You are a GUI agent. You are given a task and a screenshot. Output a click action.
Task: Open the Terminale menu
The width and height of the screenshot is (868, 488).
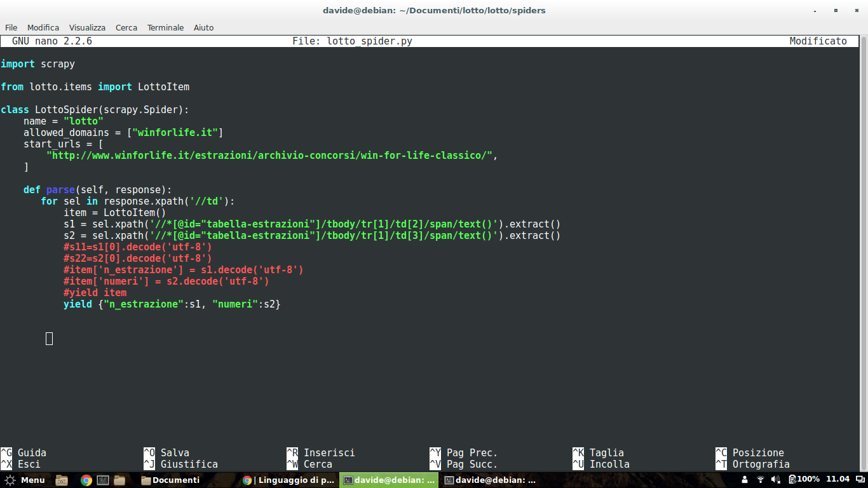click(x=165, y=27)
